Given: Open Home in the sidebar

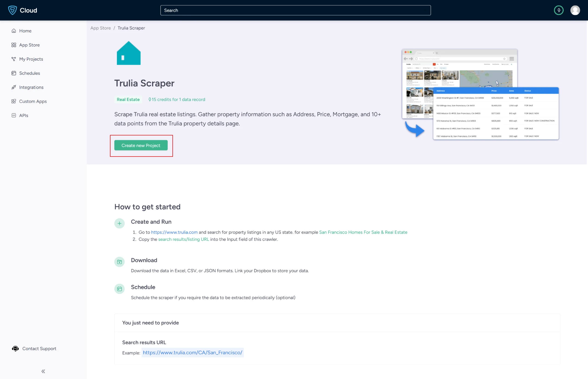Looking at the screenshot, I should pyautogui.click(x=25, y=31).
